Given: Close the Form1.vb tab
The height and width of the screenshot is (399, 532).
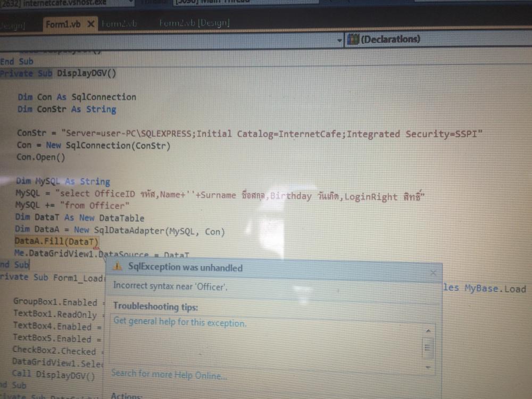Looking at the screenshot, I should pyautogui.click(x=90, y=24).
